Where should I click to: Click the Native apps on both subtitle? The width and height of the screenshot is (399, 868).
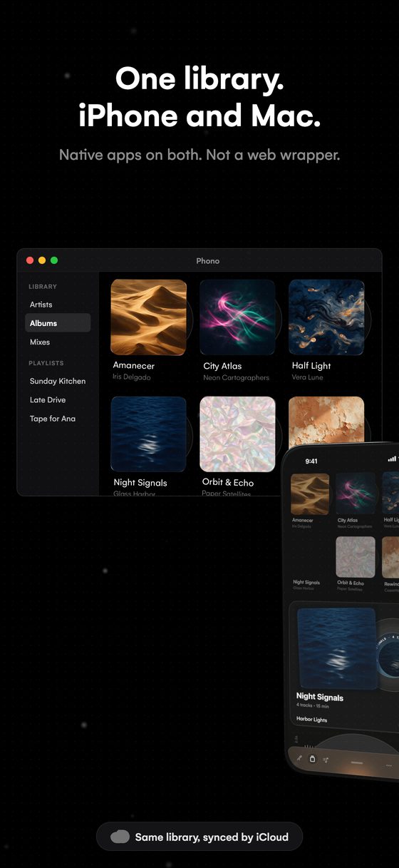[199, 154]
